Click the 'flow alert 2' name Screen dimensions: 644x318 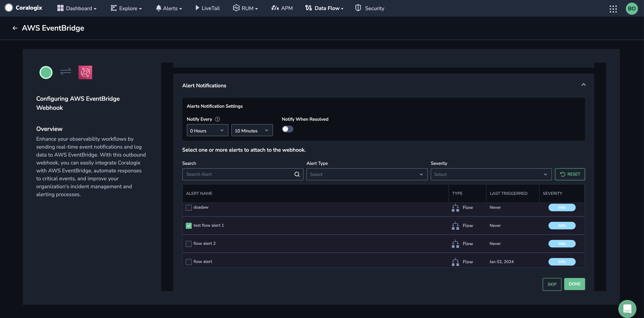click(x=204, y=243)
